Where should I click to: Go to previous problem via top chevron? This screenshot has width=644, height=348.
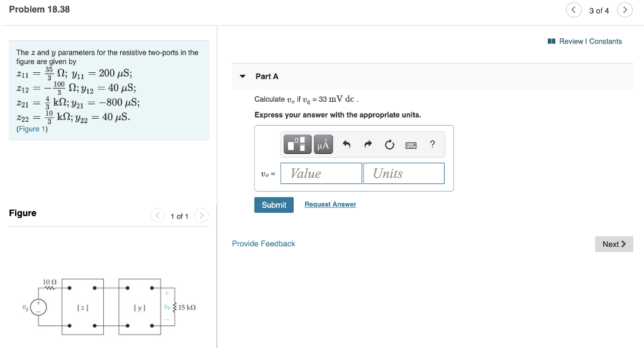click(574, 10)
